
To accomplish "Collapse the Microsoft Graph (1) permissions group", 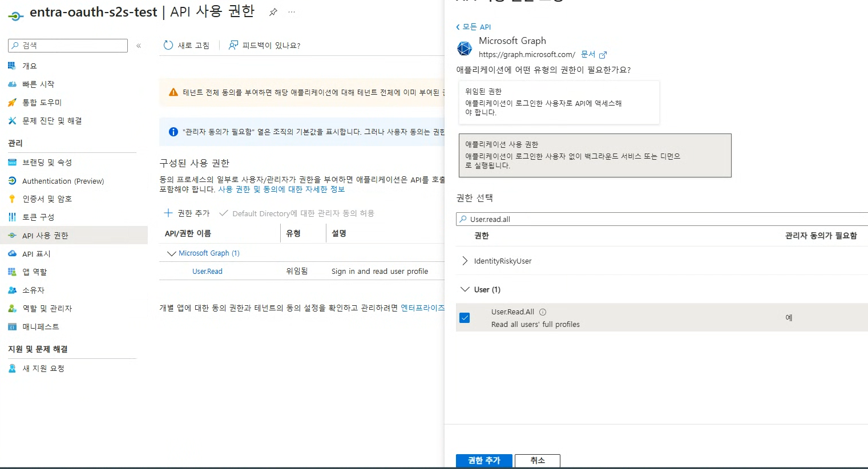I will (x=171, y=253).
